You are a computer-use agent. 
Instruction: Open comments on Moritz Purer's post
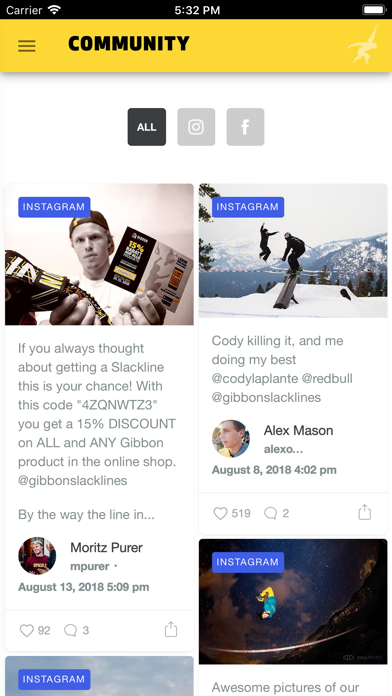71,630
